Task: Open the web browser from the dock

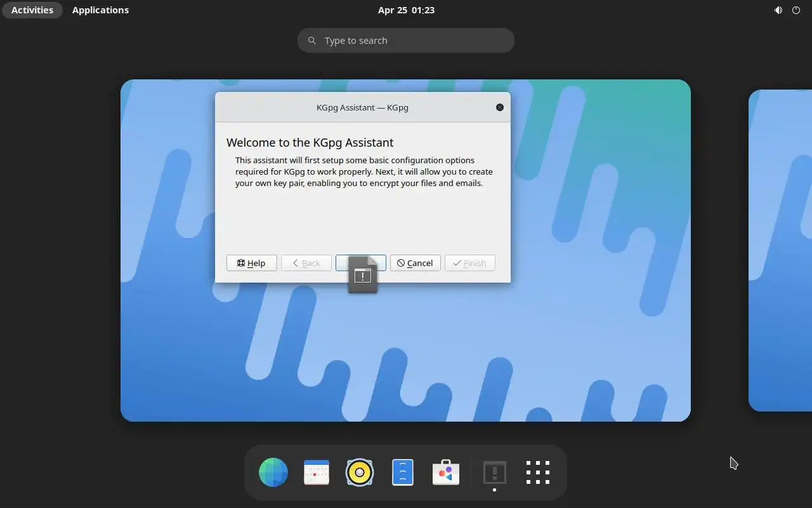Action: pos(273,472)
